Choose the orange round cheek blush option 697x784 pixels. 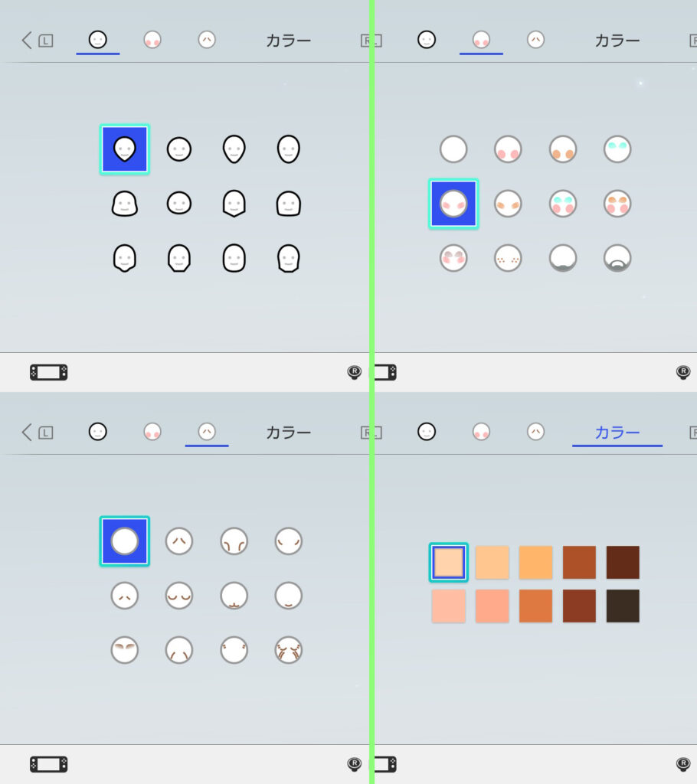coord(562,149)
